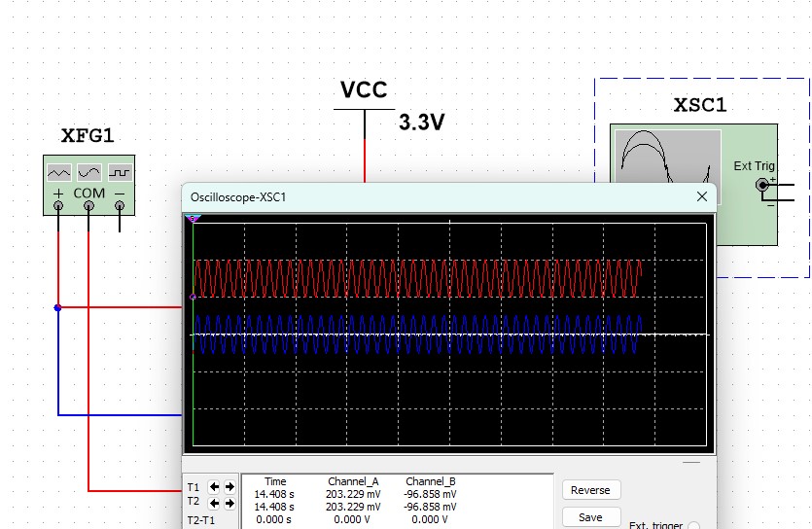Click the Save button on the oscilloscope
The width and height of the screenshot is (812, 529).
pos(591,517)
